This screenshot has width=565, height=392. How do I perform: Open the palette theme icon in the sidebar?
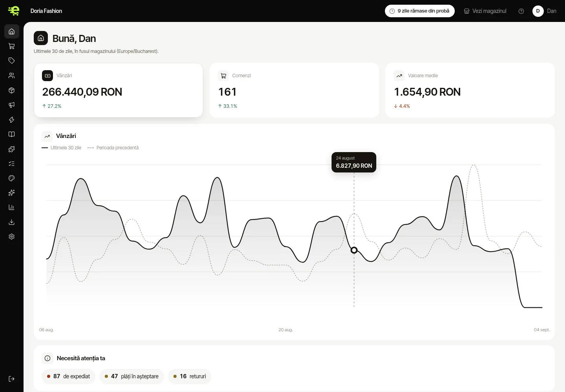click(12, 178)
